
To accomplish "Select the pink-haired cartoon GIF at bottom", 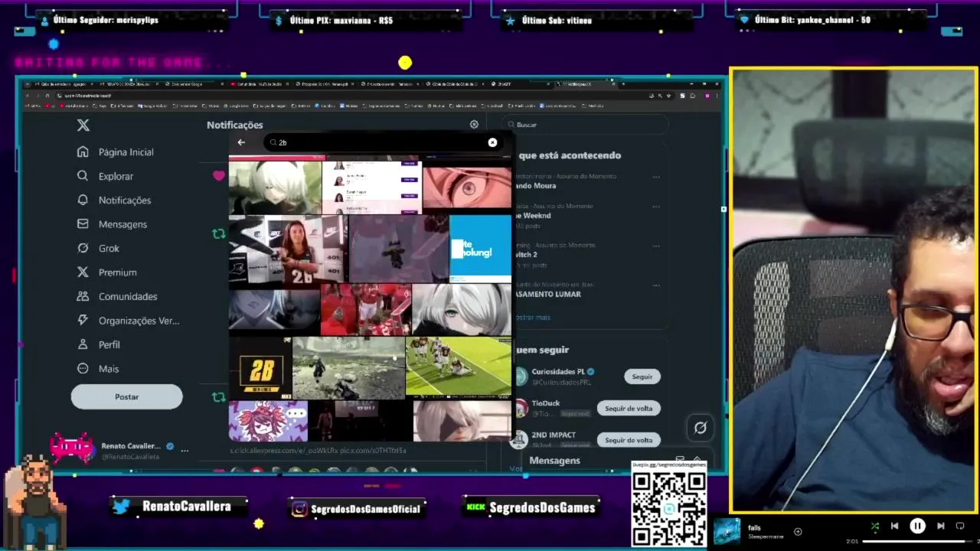I will (x=268, y=421).
